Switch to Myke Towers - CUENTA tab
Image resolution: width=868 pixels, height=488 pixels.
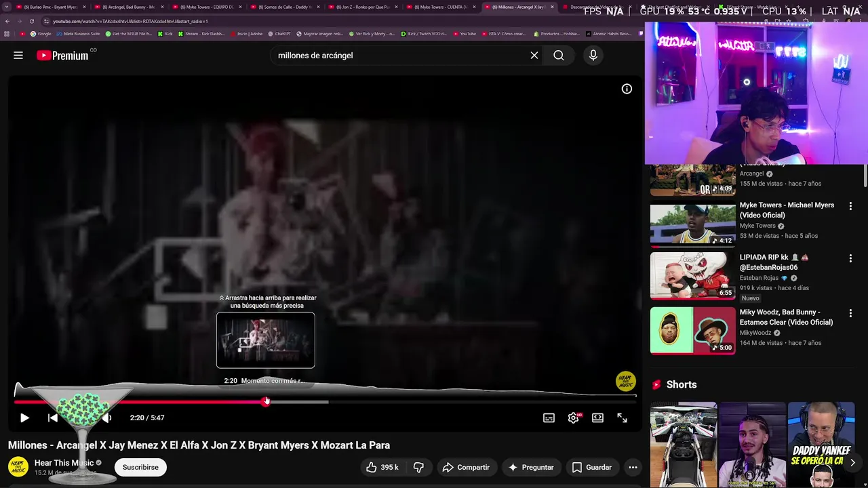441,7
